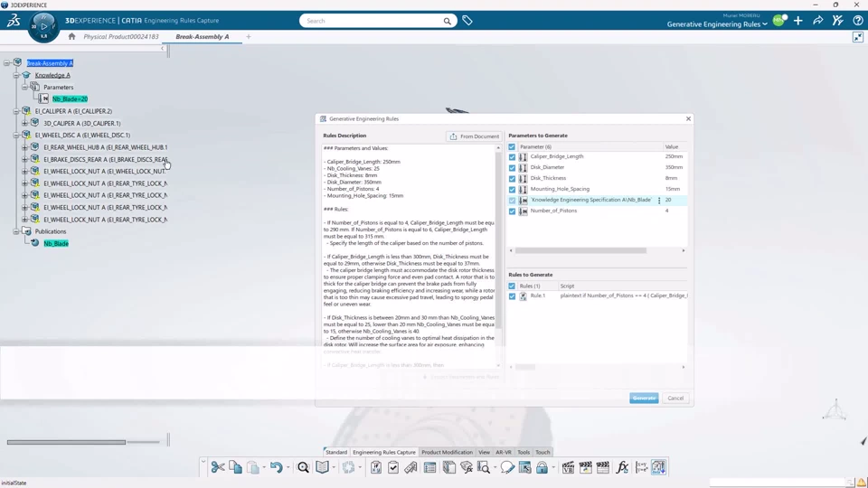Image resolution: width=868 pixels, height=488 pixels.
Task: Expand the EI_REAR_WHEEL_HUB A tree node
Action: click(x=25, y=147)
